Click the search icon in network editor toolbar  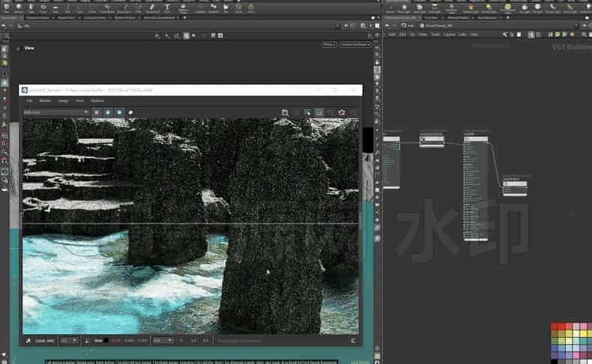tap(584, 34)
